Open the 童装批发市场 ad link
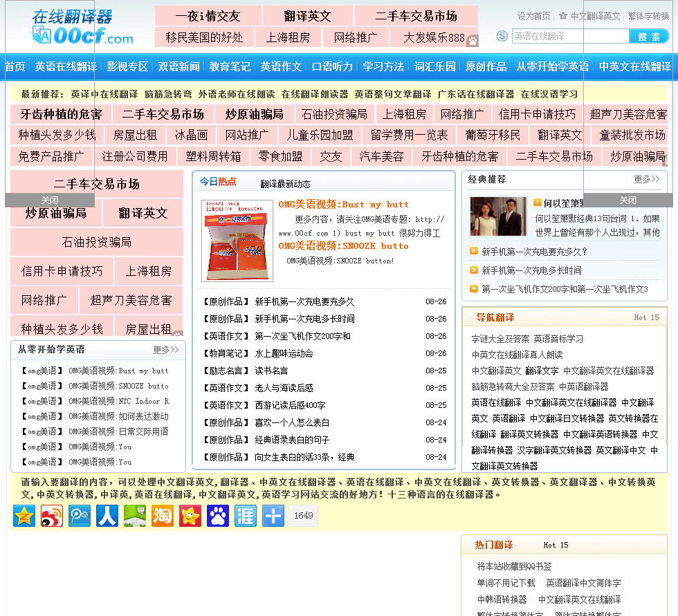Viewport: 678px width, 616px height. 632,136
